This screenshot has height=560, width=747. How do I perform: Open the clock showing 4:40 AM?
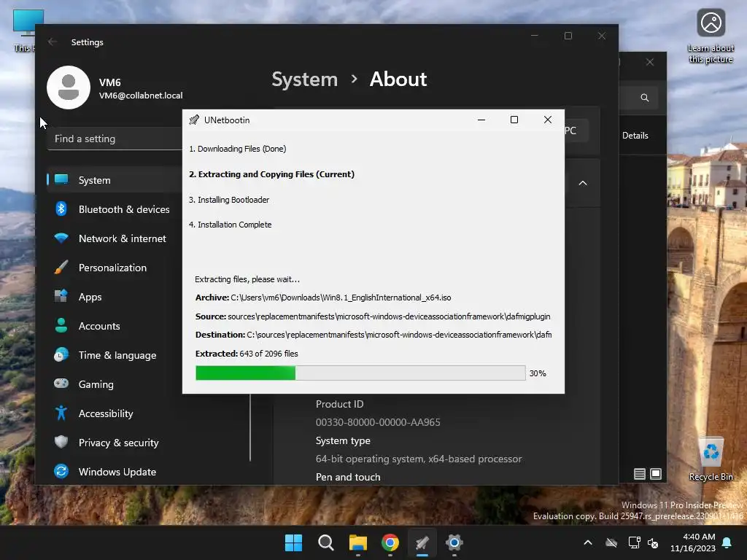click(x=693, y=542)
